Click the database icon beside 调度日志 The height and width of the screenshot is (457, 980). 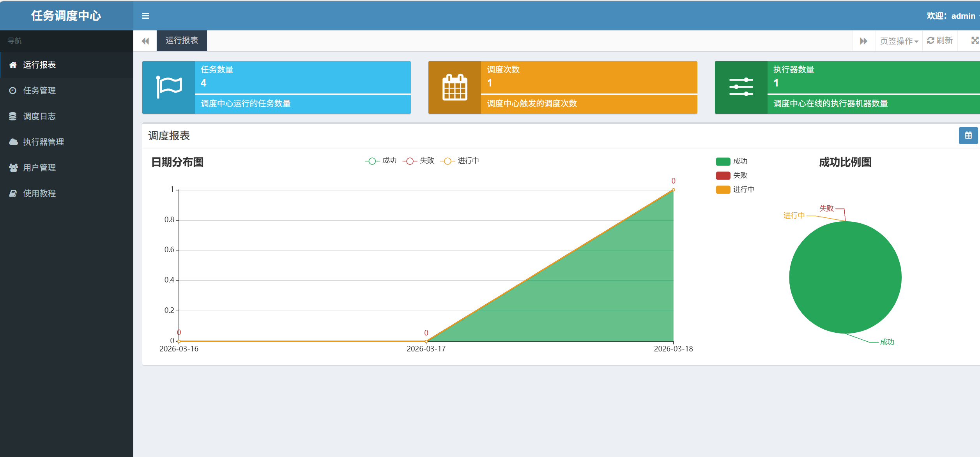coord(13,116)
